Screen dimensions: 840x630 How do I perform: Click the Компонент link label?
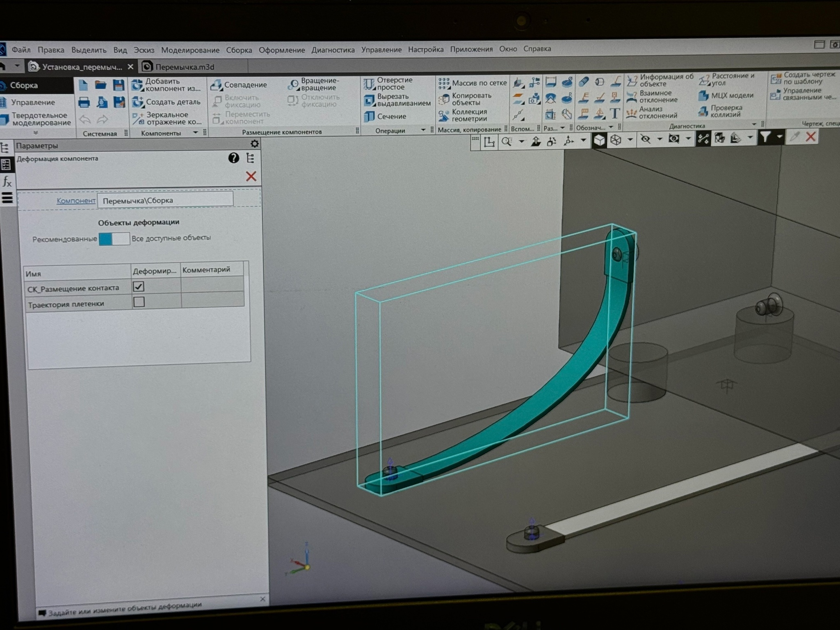coord(76,201)
